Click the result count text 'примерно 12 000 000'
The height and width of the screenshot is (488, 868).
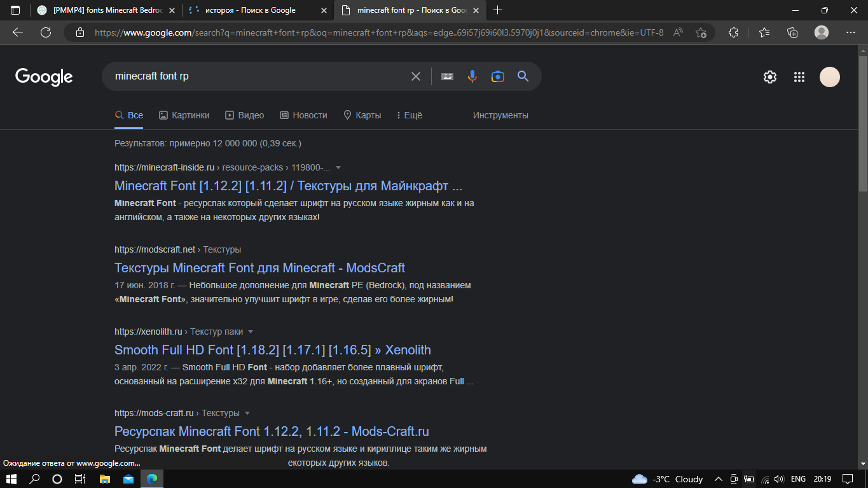(x=213, y=143)
